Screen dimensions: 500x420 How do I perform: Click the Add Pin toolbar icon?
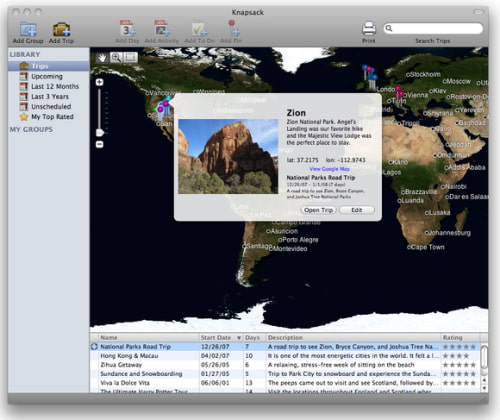point(233,28)
